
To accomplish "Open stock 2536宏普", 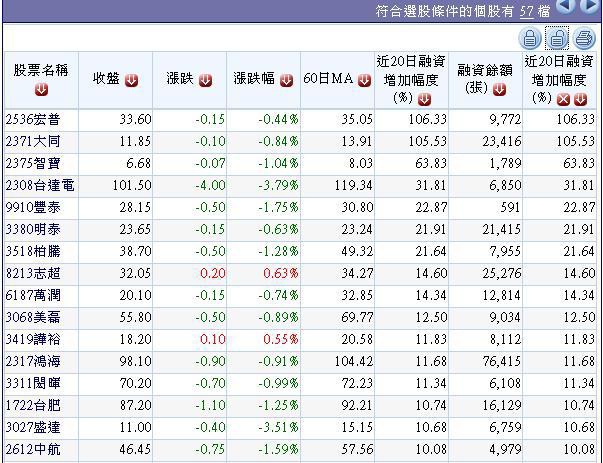I will [33, 120].
